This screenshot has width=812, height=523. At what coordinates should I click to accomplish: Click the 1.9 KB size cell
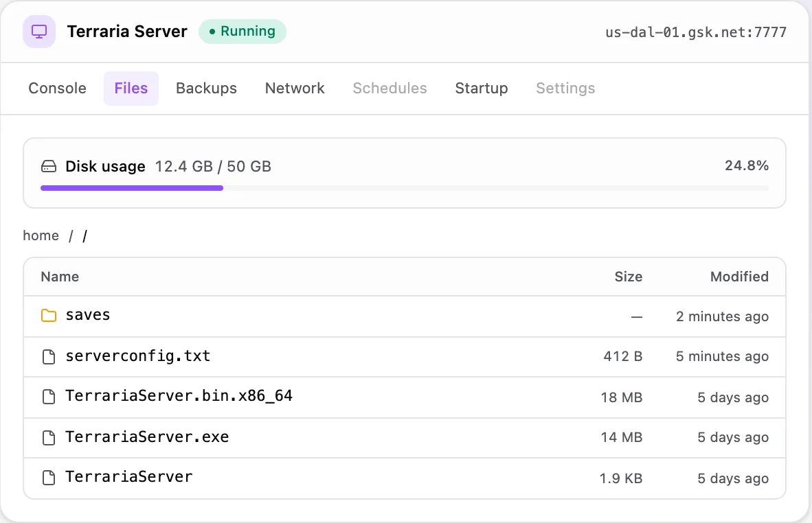[621, 478]
